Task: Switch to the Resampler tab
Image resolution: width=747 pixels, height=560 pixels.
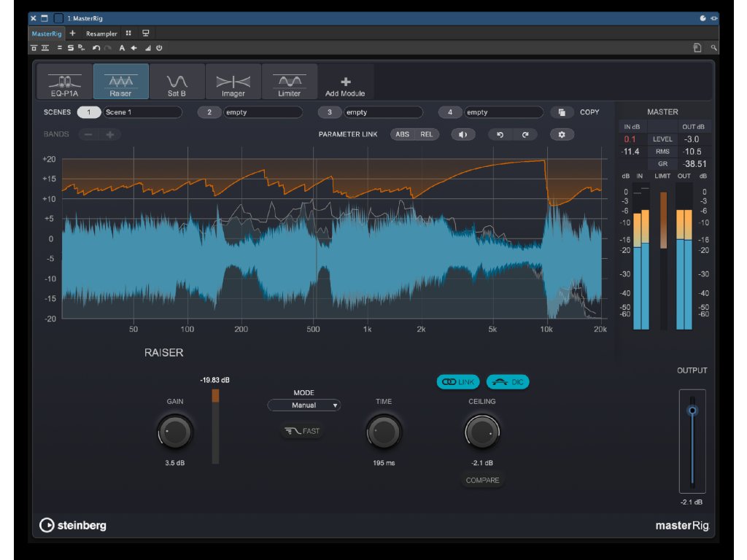Action: [101, 34]
